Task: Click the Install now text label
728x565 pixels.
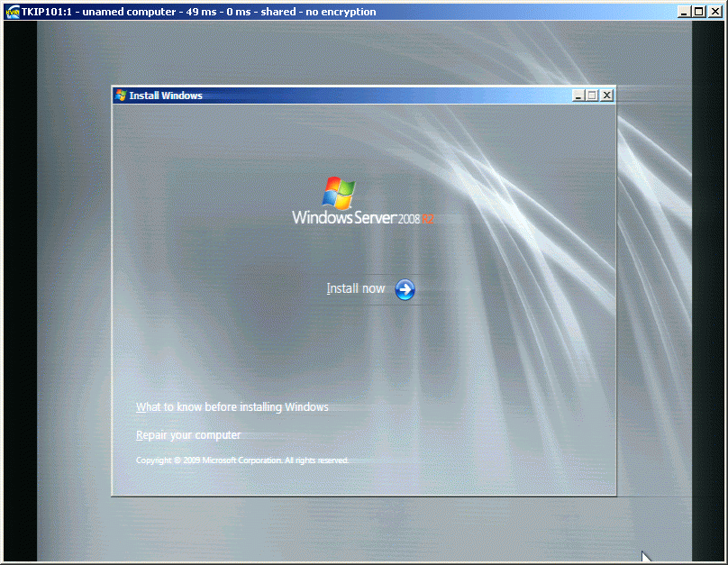Action: pyautogui.click(x=356, y=288)
